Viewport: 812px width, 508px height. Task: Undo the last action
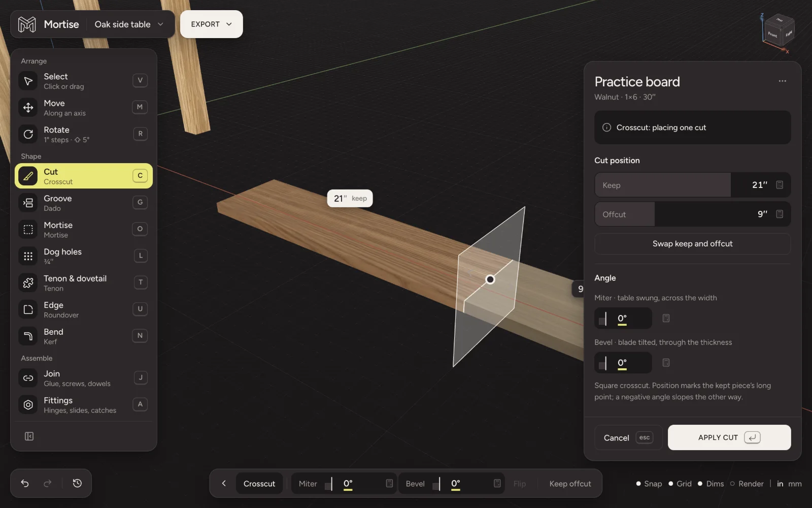(25, 483)
